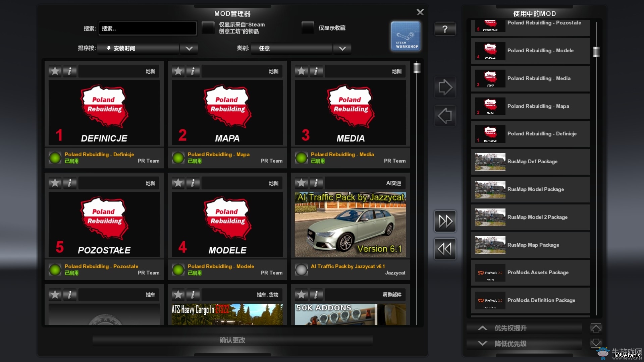
Task: Click 确认更改 confirm changes button
Action: pos(232,340)
